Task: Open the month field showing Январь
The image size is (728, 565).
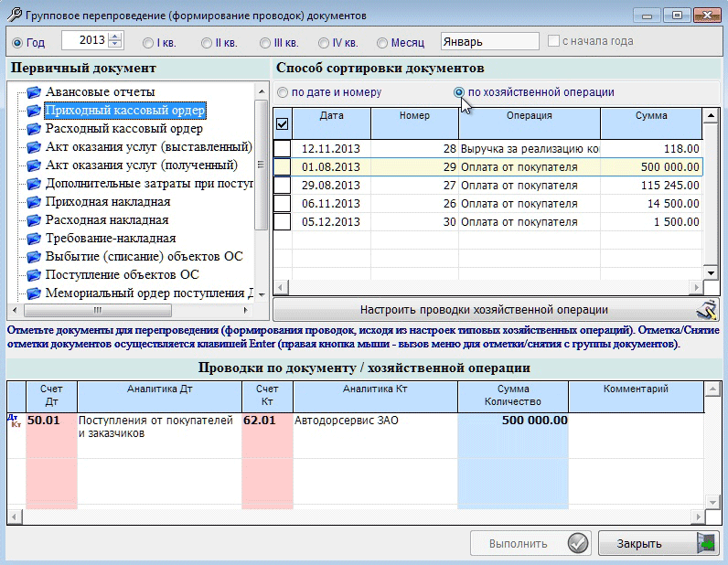Action: click(x=490, y=41)
